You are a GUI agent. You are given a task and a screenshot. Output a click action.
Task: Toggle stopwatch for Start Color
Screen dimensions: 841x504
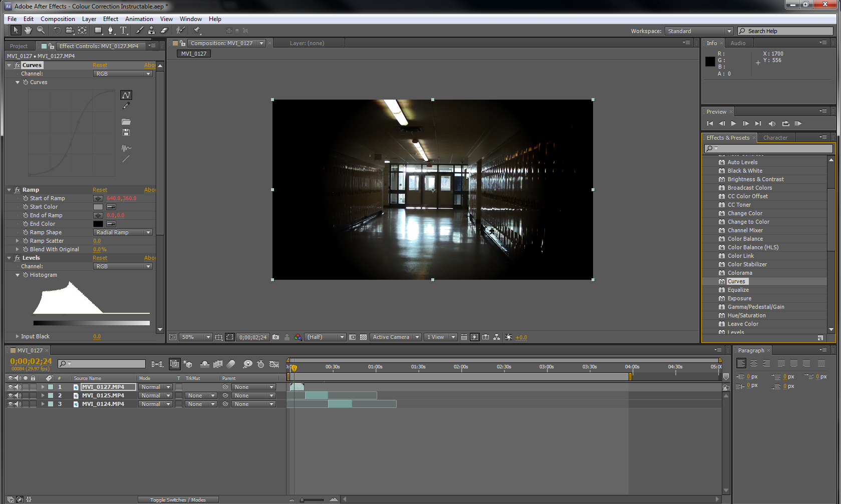click(x=26, y=207)
